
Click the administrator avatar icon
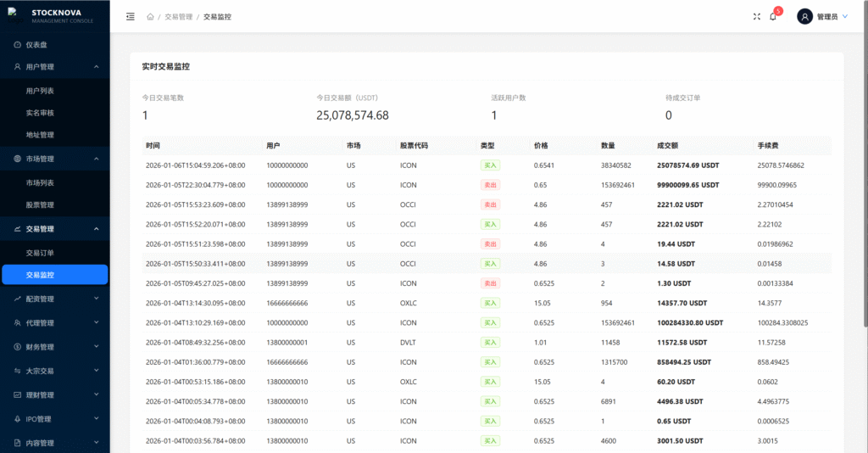804,16
